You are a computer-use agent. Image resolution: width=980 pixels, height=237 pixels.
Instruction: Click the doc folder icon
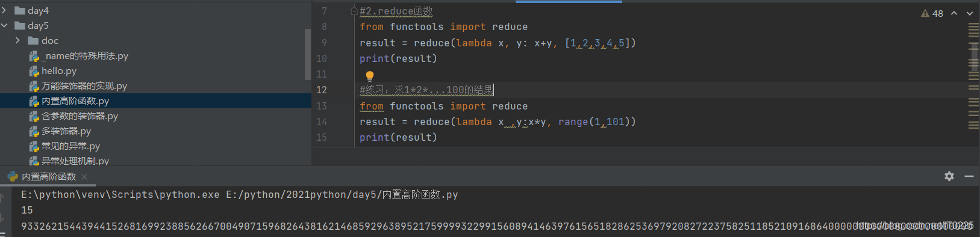(33, 40)
